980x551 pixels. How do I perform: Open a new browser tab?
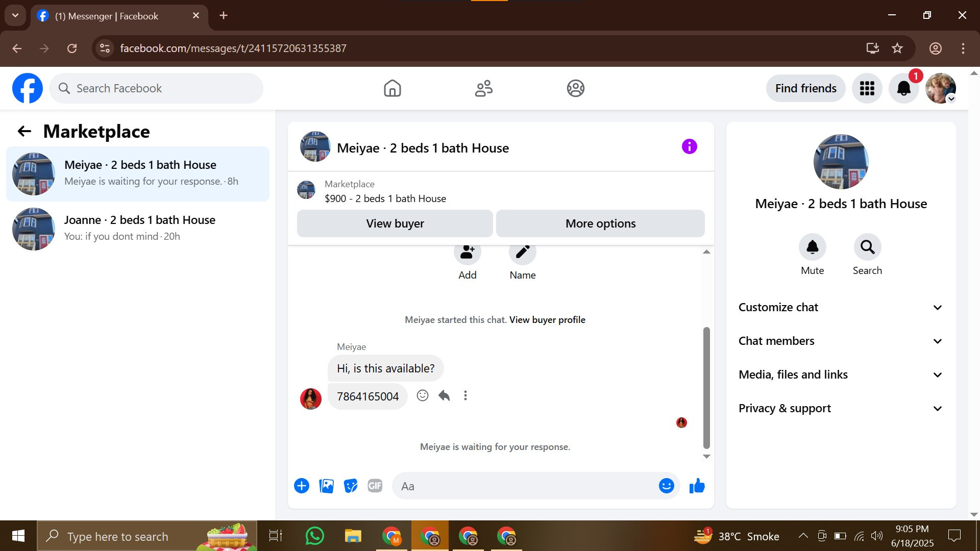pos(224,15)
